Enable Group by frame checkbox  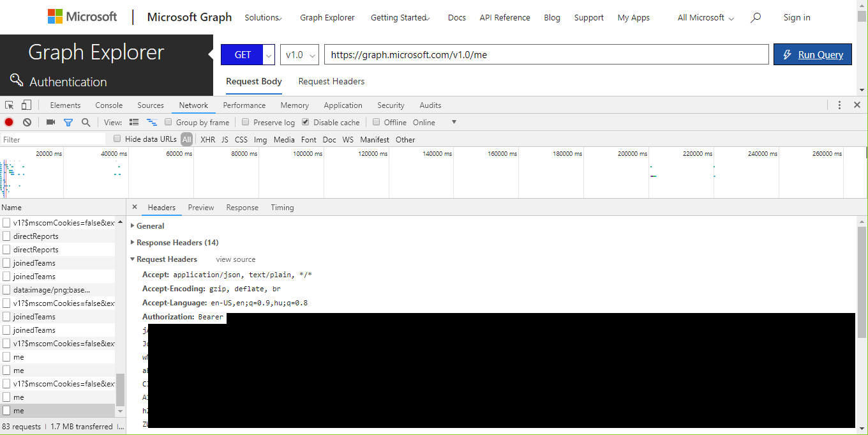[x=168, y=122]
